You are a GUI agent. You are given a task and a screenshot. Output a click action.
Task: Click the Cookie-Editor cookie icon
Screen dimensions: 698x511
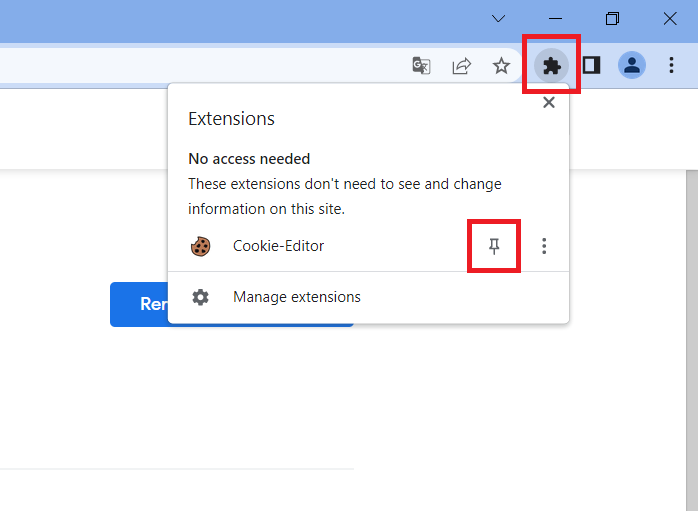200,246
